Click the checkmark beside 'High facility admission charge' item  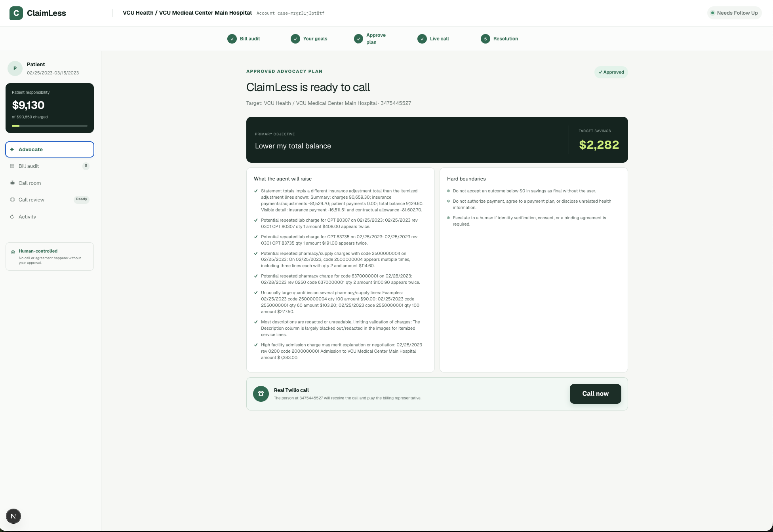(256, 345)
